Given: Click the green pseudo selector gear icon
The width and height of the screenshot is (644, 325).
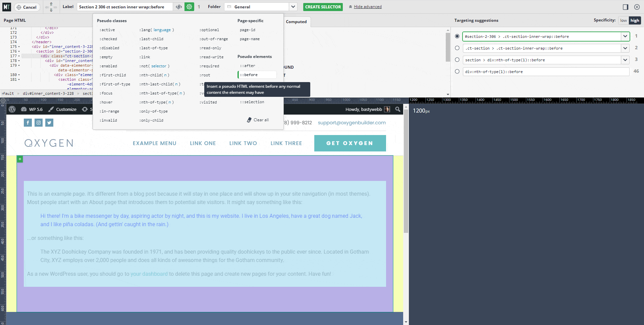Looking at the screenshot, I should tap(189, 7).
